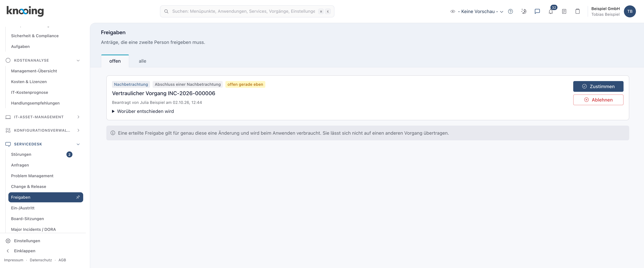
Task: Switch to the offen tab
Action: pos(115,61)
